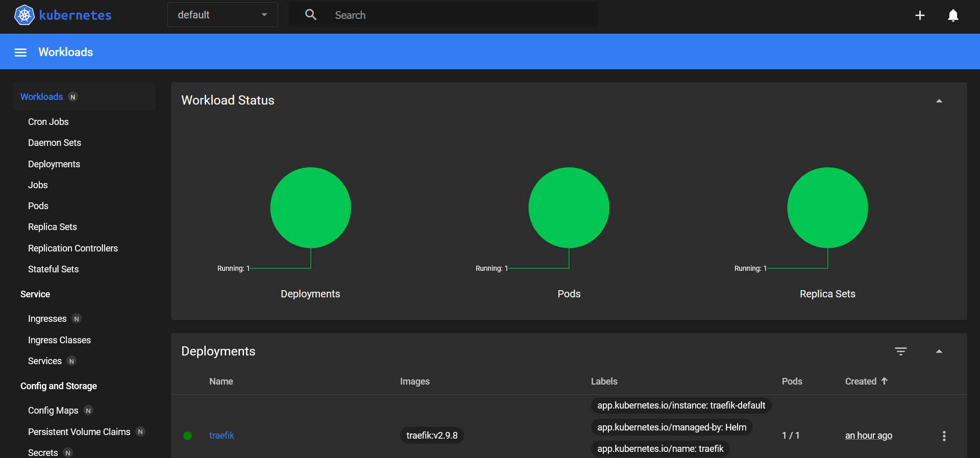The width and height of the screenshot is (980, 458).
Task: Open the traefik deployment link
Action: (x=222, y=436)
